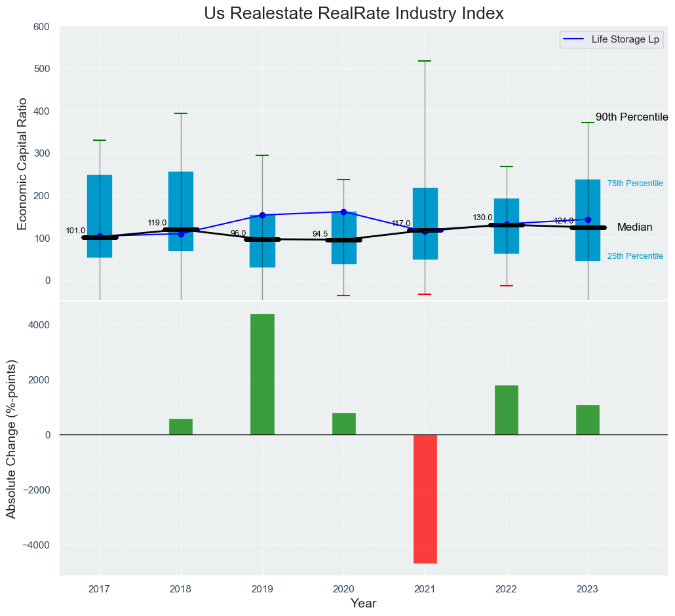Click the chart title text
Viewport: 675px width, 616px height.
pos(353,13)
